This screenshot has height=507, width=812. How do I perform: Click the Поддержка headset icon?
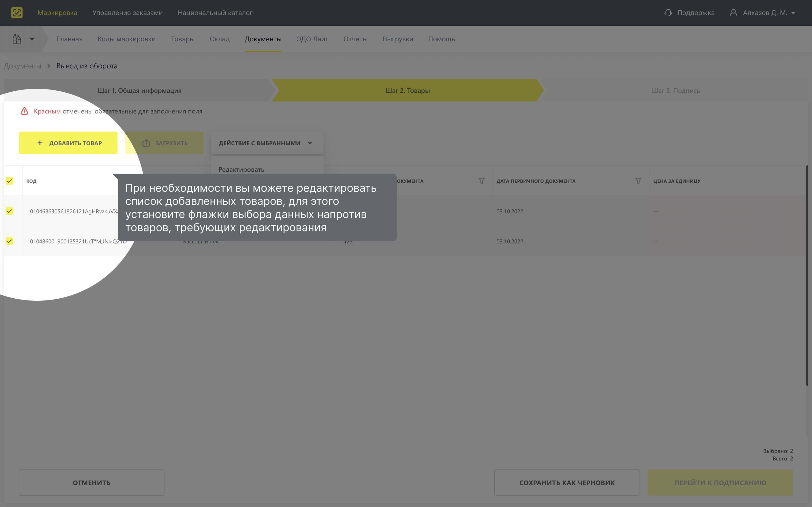(668, 13)
